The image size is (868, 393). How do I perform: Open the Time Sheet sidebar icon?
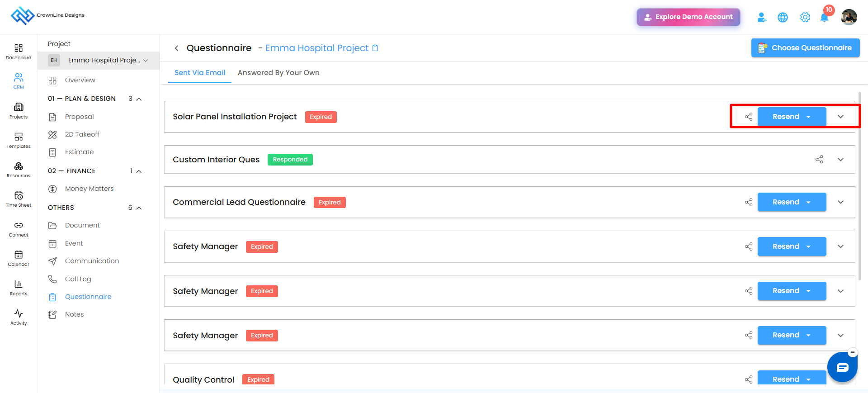point(19,199)
